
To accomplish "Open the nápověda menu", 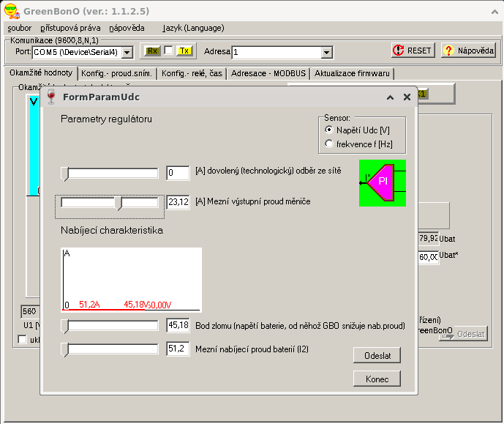I will click(x=127, y=28).
